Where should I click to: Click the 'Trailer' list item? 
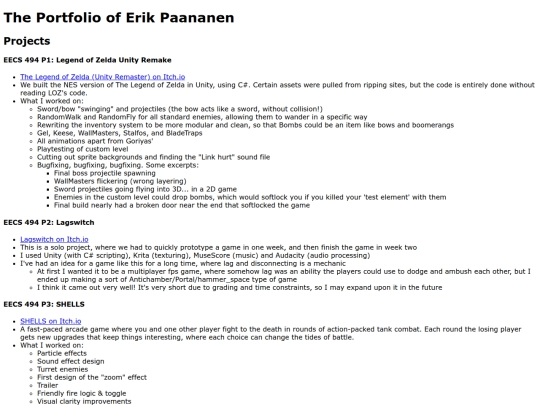tap(48, 385)
